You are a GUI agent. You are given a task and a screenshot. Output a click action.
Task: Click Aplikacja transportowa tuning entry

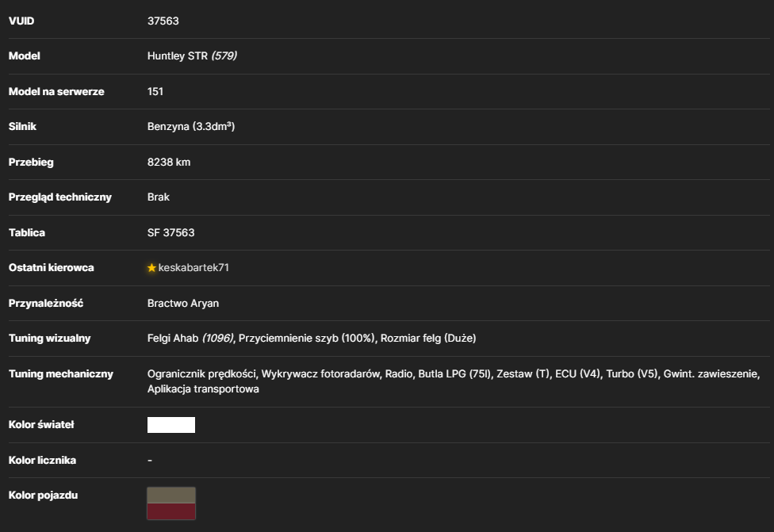[x=203, y=389]
